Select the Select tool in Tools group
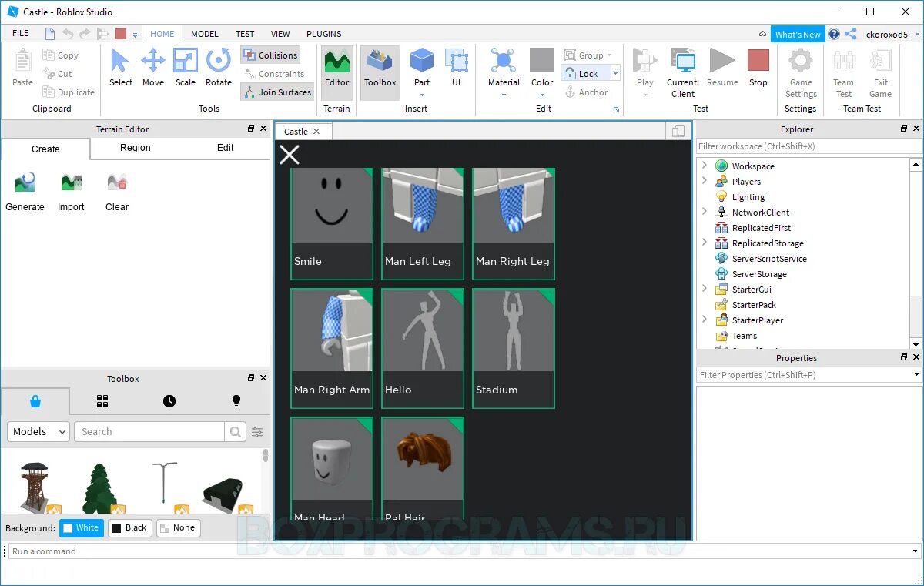The height and width of the screenshot is (586, 924). click(x=121, y=68)
